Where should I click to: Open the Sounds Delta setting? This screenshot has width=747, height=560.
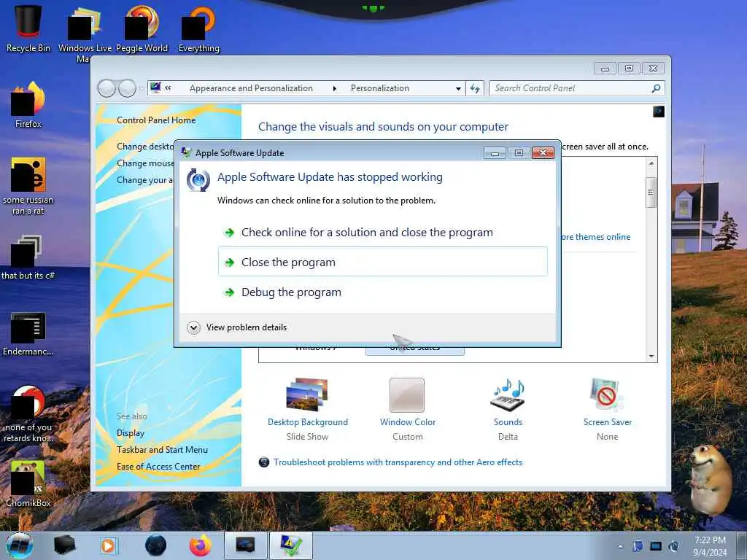[x=508, y=410]
